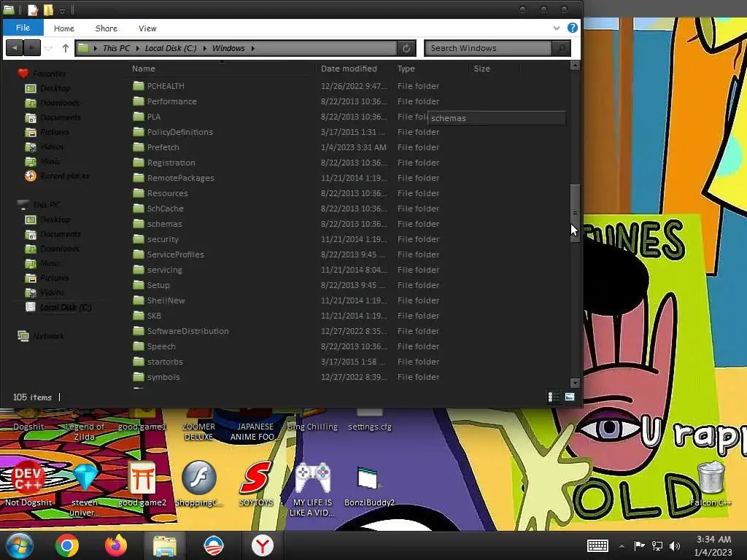The image size is (747, 560).
Task: Open the View ribbon tab
Action: pyautogui.click(x=147, y=28)
